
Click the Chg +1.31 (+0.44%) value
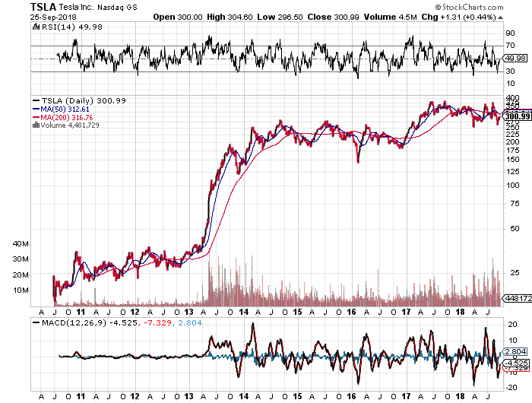459,17
